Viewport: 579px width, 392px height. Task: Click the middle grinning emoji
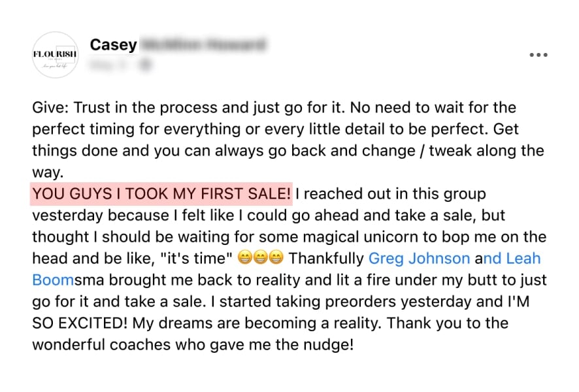[260, 257]
